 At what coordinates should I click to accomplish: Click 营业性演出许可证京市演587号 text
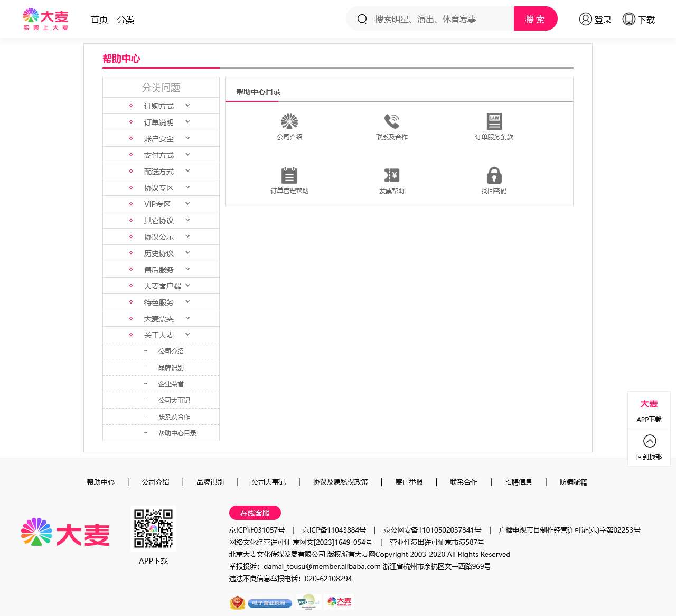437,542
